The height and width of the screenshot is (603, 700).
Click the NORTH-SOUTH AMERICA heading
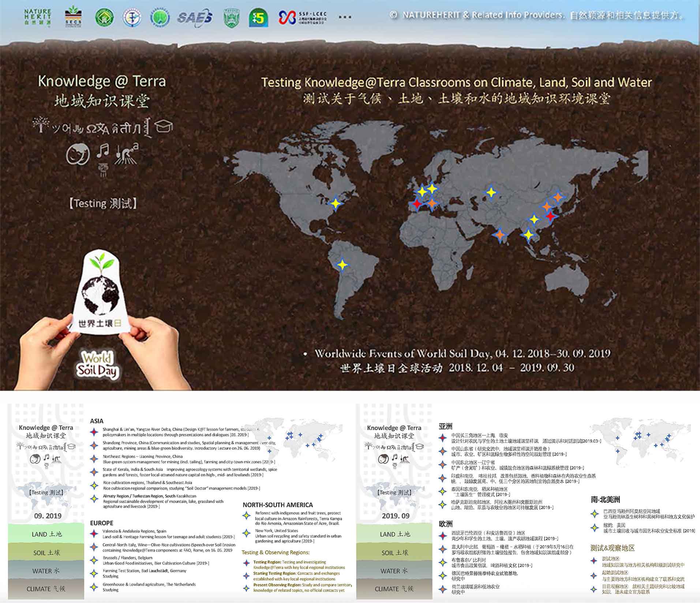[x=277, y=505]
